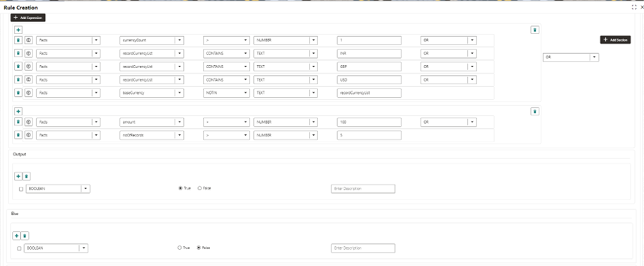Edit the noOfRecords value field
Image resolution: width=644 pixels, height=266 pixels.
[369, 135]
